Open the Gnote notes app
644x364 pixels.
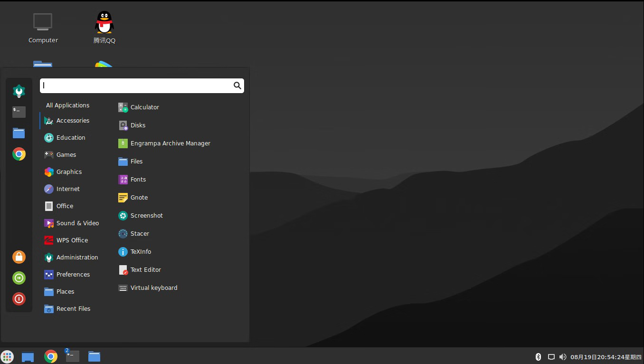coord(139,198)
